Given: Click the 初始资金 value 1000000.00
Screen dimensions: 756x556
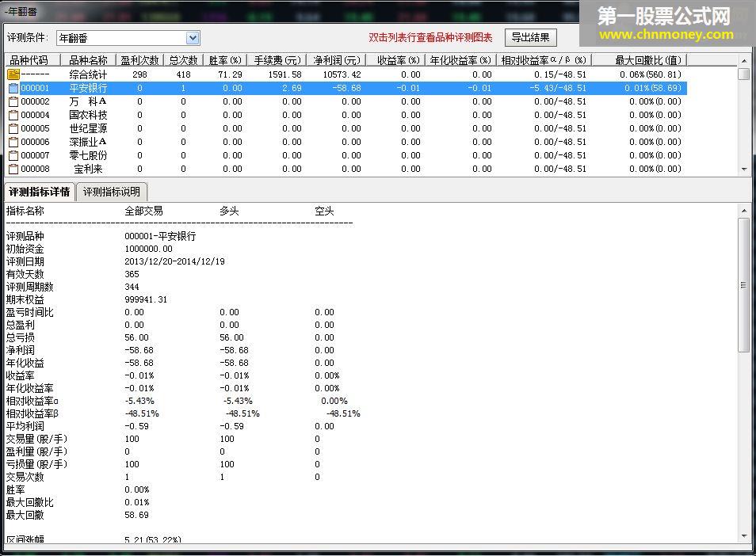Looking at the screenshot, I should click(x=148, y=249).
